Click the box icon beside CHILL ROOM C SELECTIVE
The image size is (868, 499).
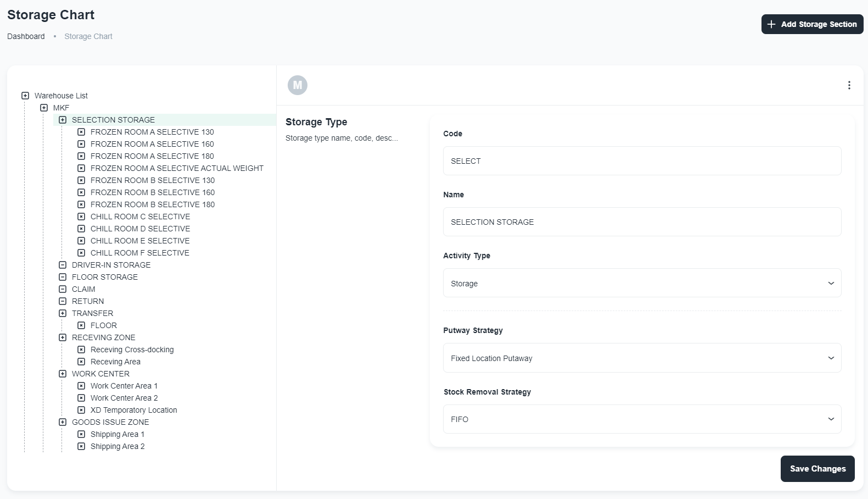pos(81,217)
